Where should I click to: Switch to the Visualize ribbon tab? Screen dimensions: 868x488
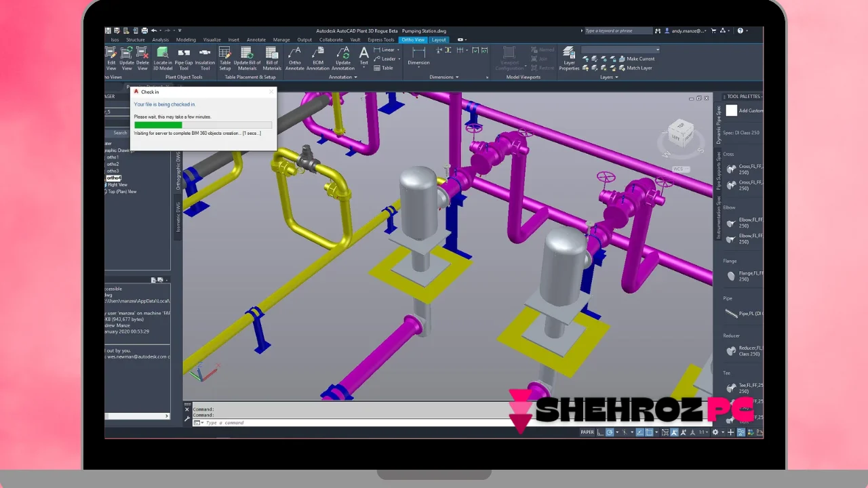212,40
